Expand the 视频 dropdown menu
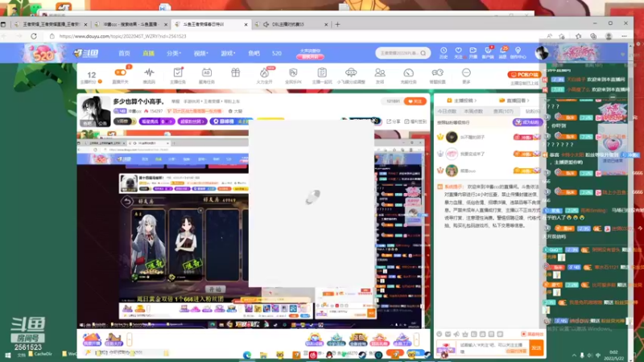This screenshot has width=644, height=362. click(200, 53)
